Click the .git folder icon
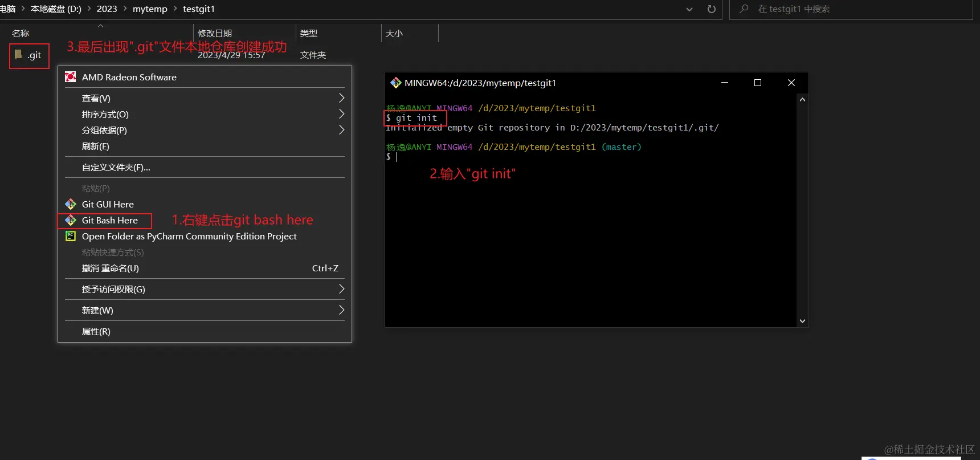Viewport: 980px width, 460px height. click(x=18, y=55)
